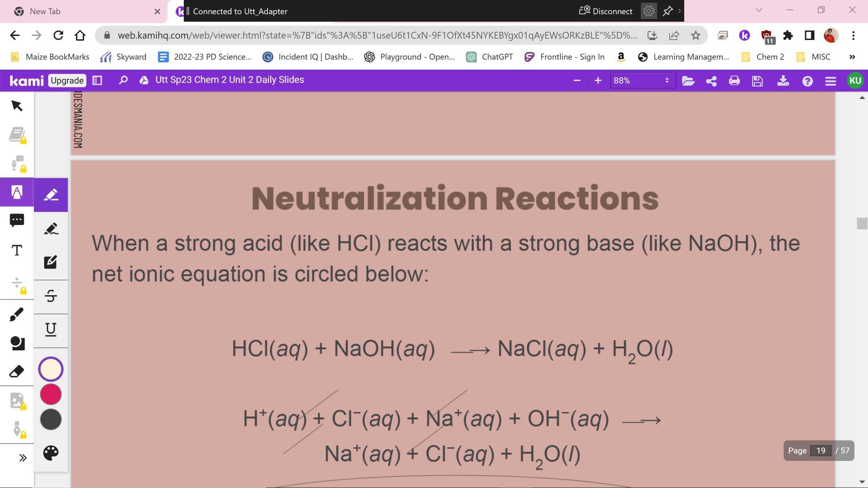Viewport: 868px width, 488px height.
Task: Choose the Drawing brush tool
Action: pos(17,314)
